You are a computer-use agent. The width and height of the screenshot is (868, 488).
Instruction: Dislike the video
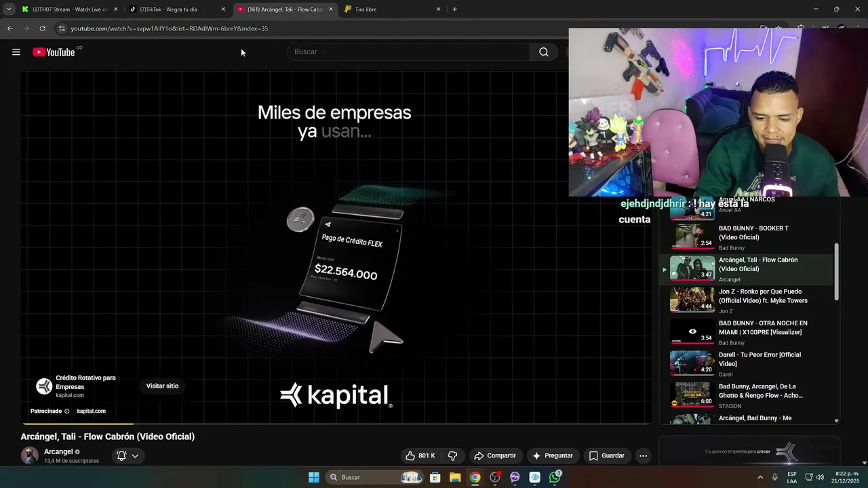click(453, 455)
